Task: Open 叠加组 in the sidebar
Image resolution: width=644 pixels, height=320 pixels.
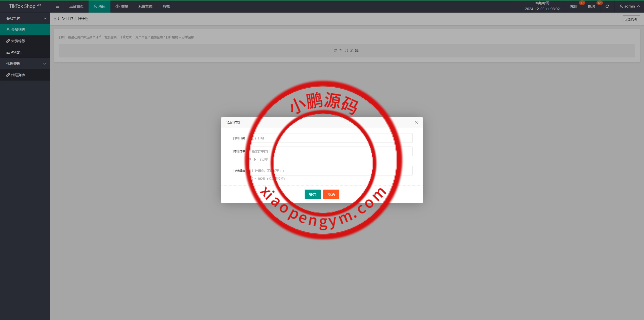Action: [16, 52]
